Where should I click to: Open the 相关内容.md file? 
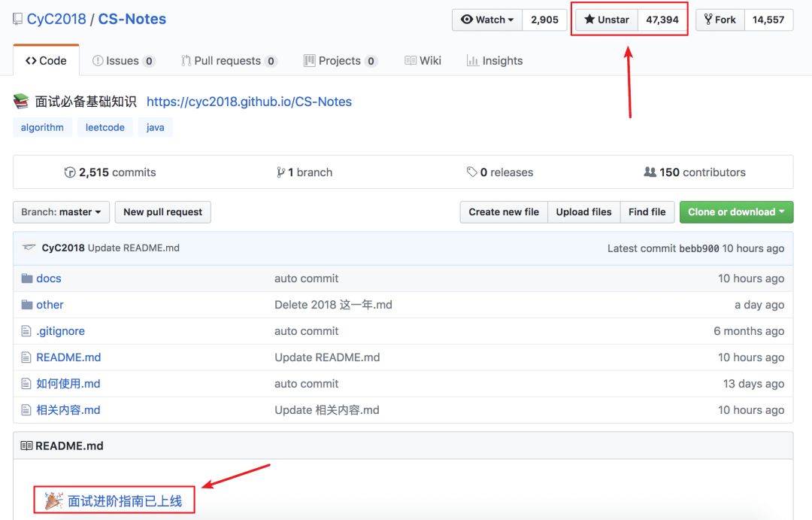click(68, 410)
